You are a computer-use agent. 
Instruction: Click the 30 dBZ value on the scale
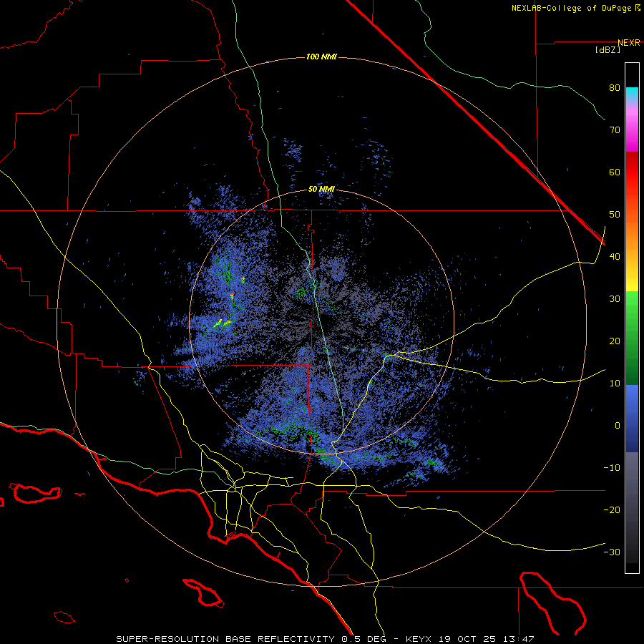click(615, 299)
